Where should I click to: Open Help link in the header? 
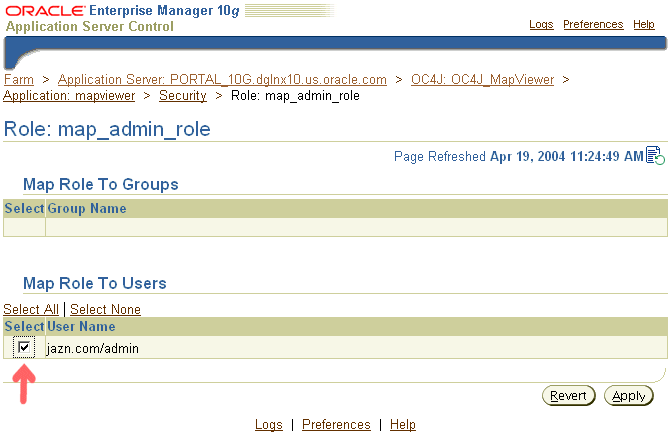pyautogui.click(x=644, y=24)
